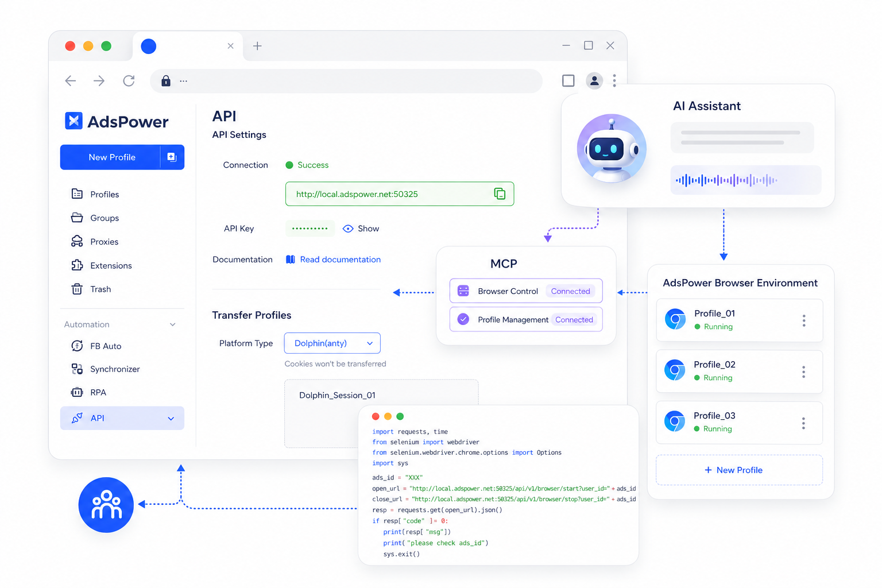Click Connected badge for Profile Management
This screenshot has height=588, width=882.
pos(574,320)
